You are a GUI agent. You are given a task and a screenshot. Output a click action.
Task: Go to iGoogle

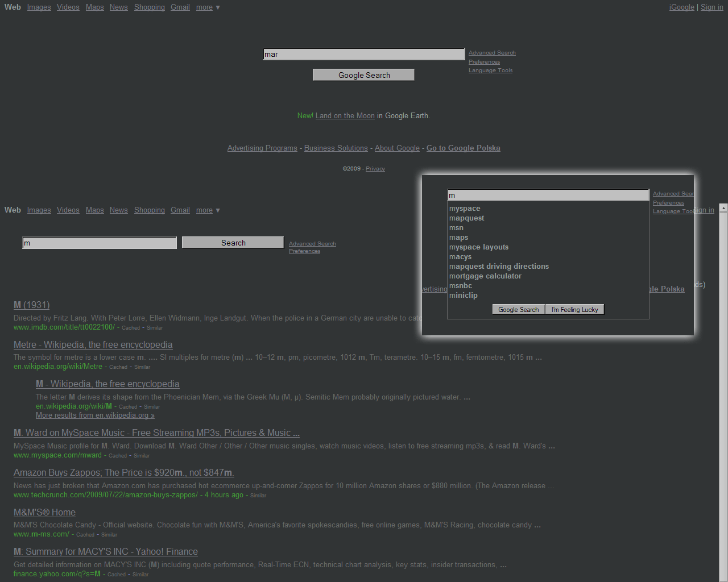coord(681,7)
